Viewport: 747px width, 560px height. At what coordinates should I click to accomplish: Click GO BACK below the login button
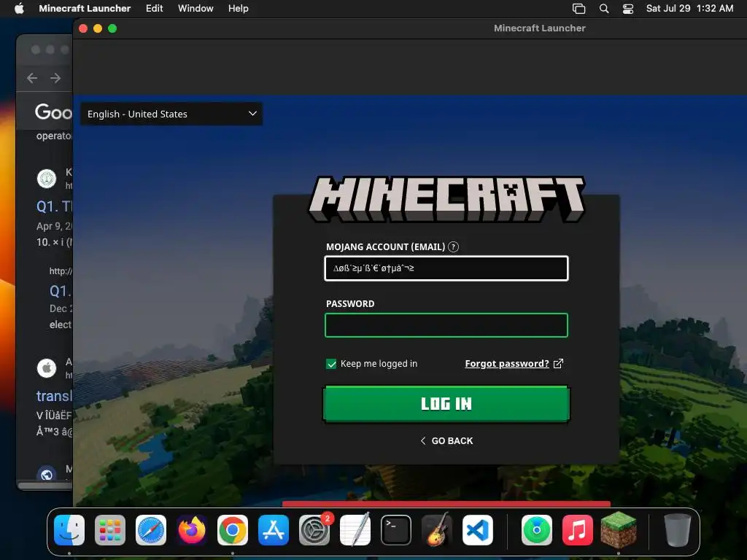447,441
